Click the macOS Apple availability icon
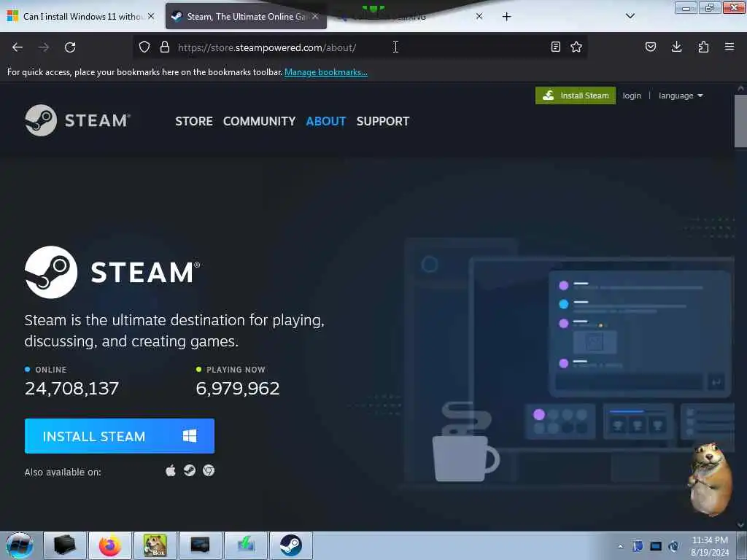The width and height of the screenshot is (747, 560). tap(171, 471)
